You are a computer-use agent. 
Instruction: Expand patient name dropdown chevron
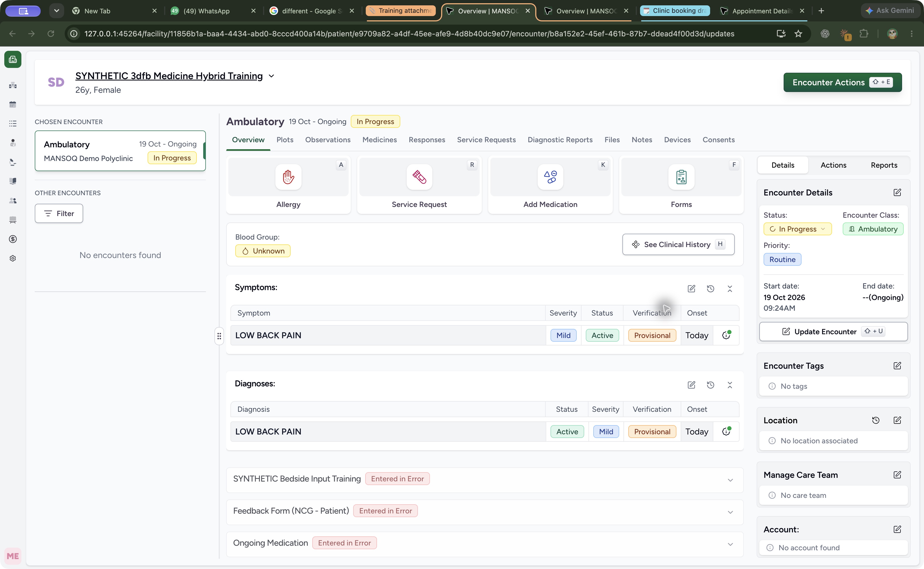[271, 76]
